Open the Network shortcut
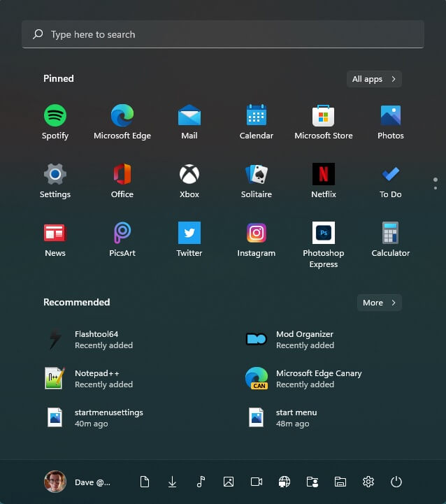 pyautogui.click(x=285, y=482)
